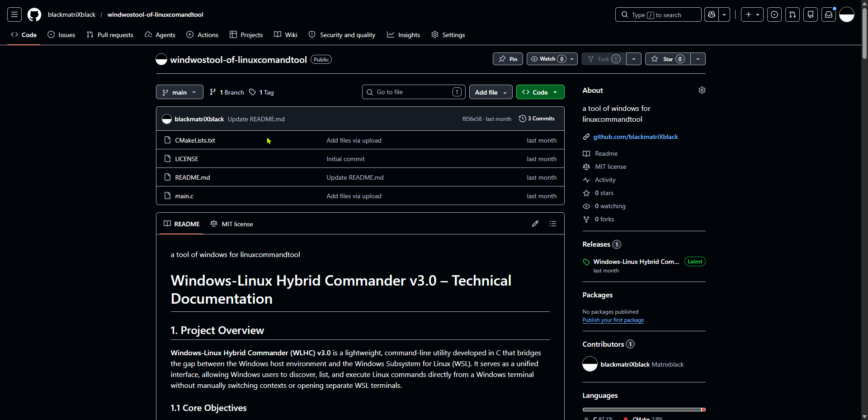The image size is (868, 420).
Task: Open README outline list icon
Action: pyautogui.click(x=553, y=224)
